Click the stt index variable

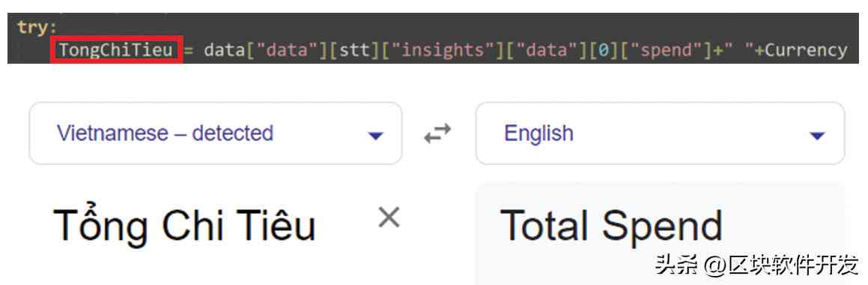pos(355,50)
